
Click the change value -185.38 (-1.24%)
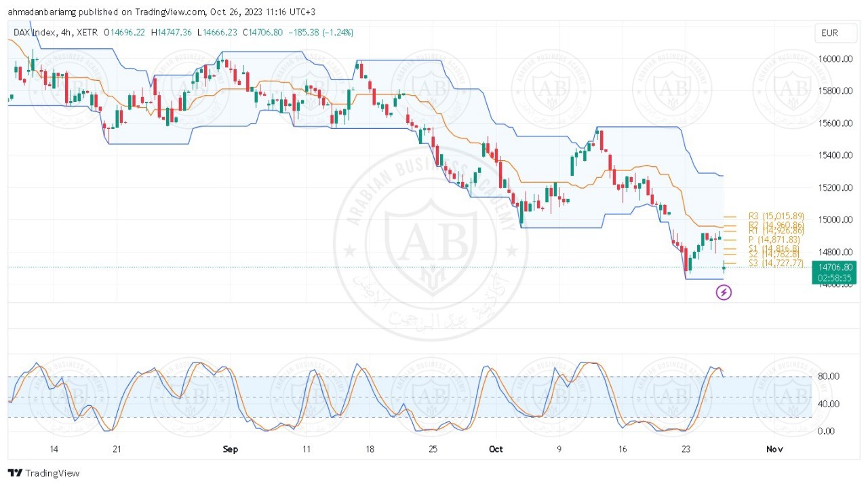320,33
